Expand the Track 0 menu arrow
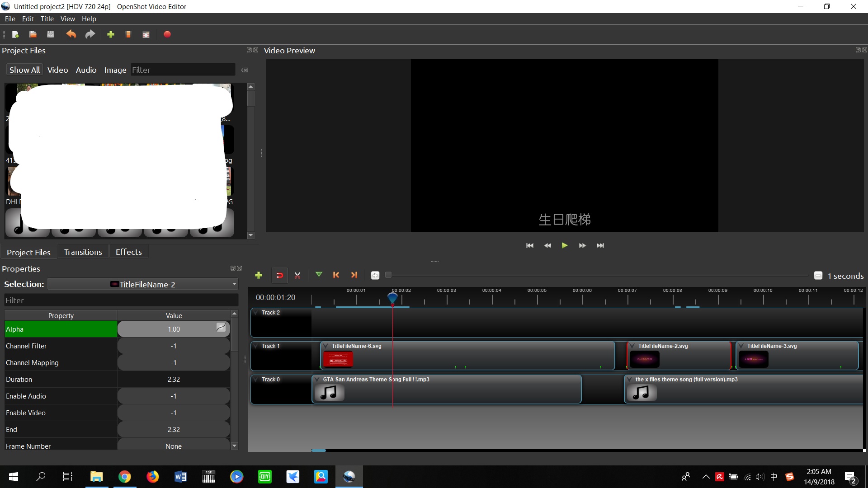Image resolution: width=868 pixels, height=488 pixels. tap(256, 379)
